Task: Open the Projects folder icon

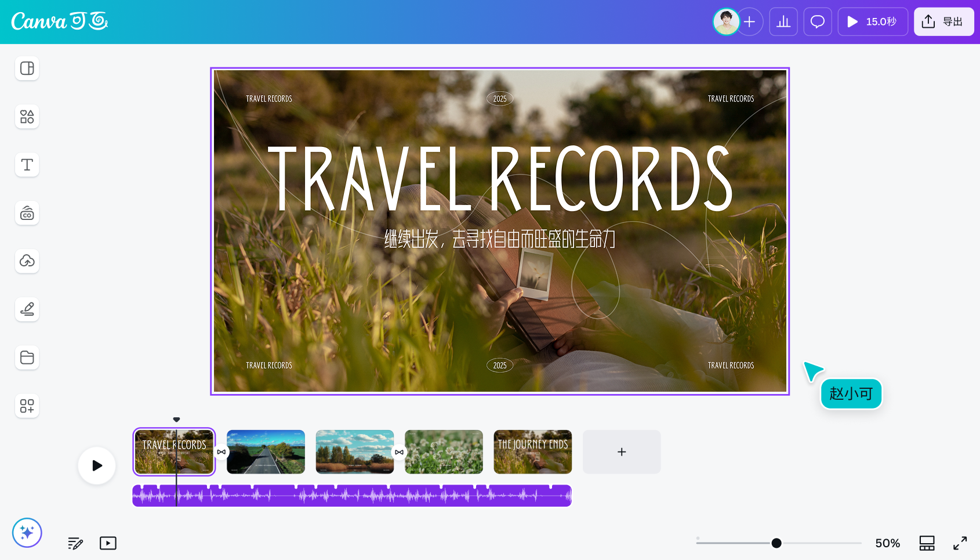Action: 27,357
